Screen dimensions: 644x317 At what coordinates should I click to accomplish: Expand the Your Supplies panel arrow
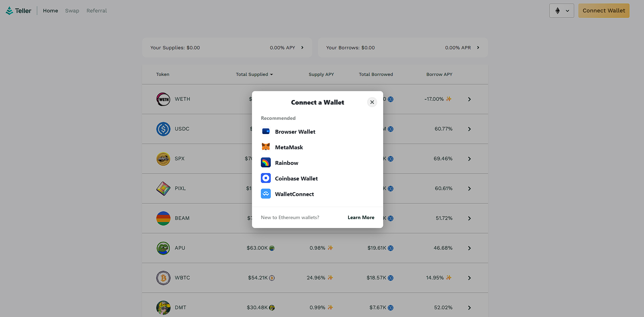click(302, 48)
